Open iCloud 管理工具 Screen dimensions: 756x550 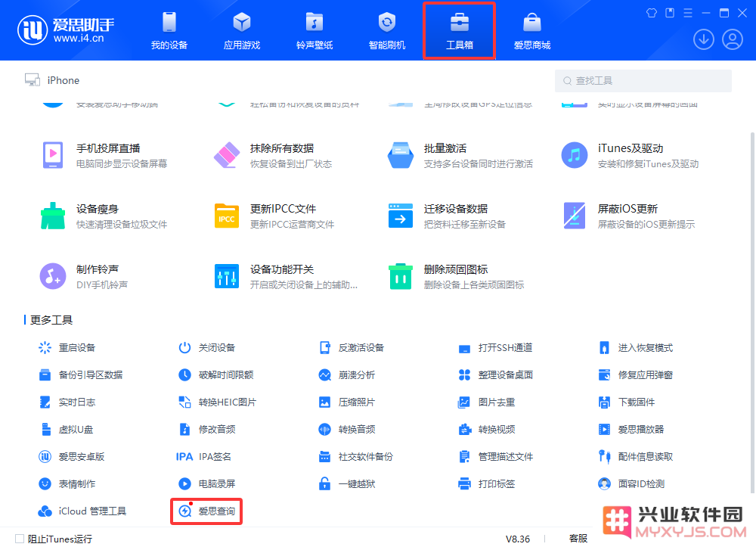click(x=82, y=511)
